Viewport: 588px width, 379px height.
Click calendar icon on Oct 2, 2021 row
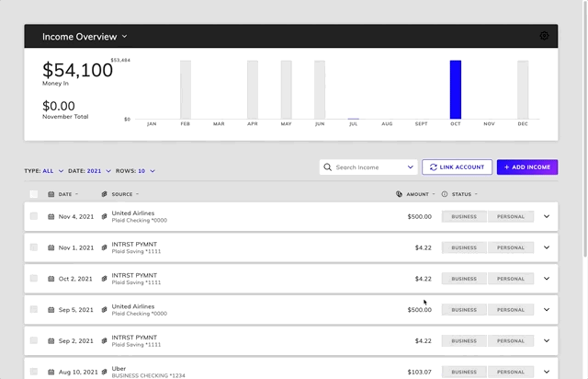(x=51, y=279)
